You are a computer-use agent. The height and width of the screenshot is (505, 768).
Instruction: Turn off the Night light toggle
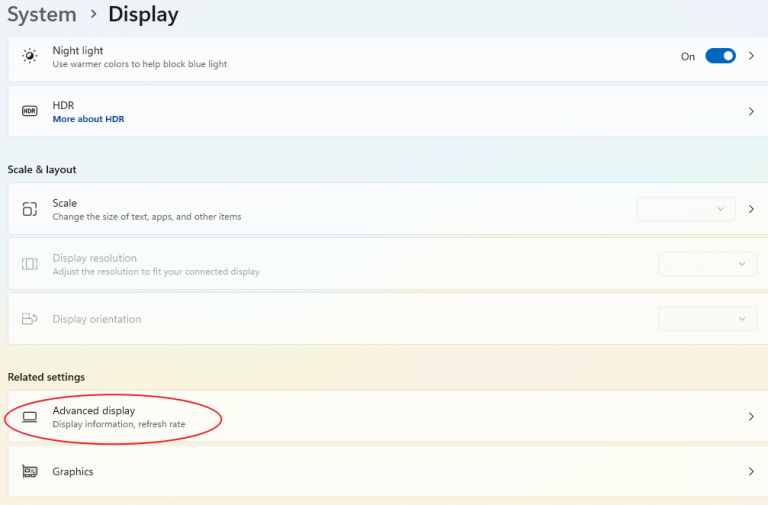(720, 57)
